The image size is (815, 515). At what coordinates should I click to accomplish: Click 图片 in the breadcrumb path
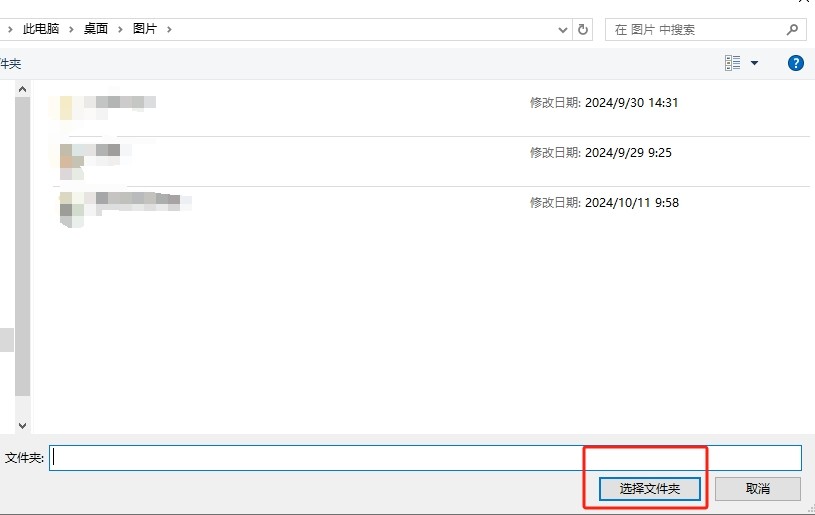tap(145, 29)
